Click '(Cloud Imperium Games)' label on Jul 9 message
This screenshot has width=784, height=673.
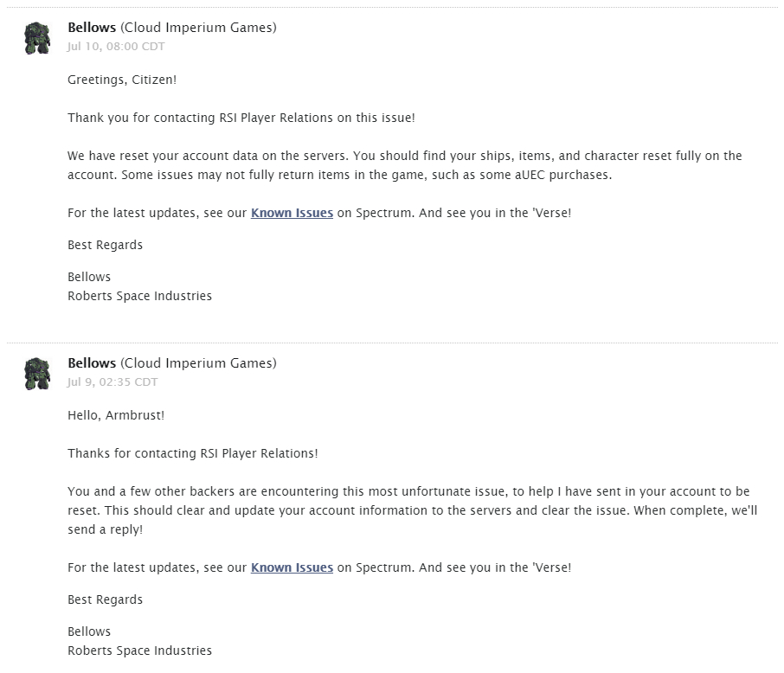[x=198, y=363]
